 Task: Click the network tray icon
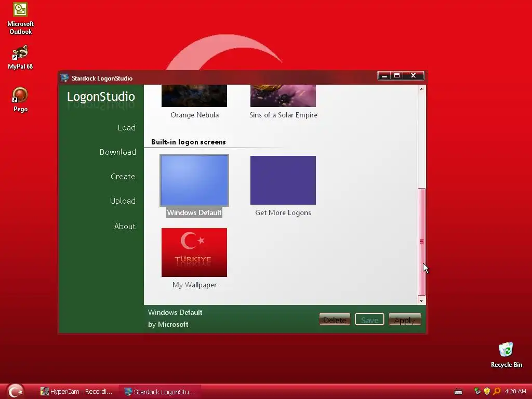(477, 391)
